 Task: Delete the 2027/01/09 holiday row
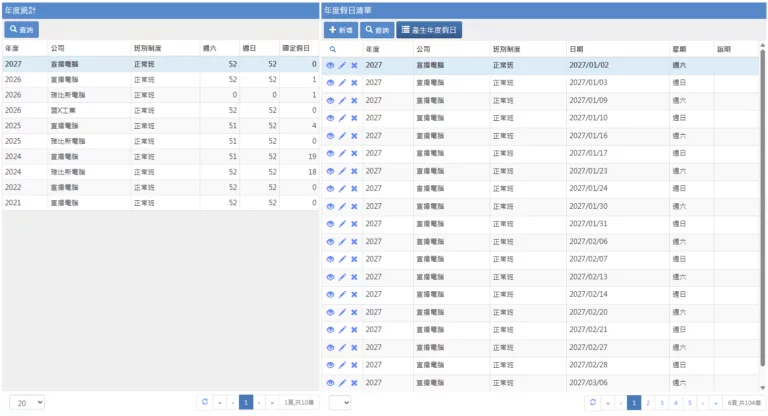click(354, 100)
